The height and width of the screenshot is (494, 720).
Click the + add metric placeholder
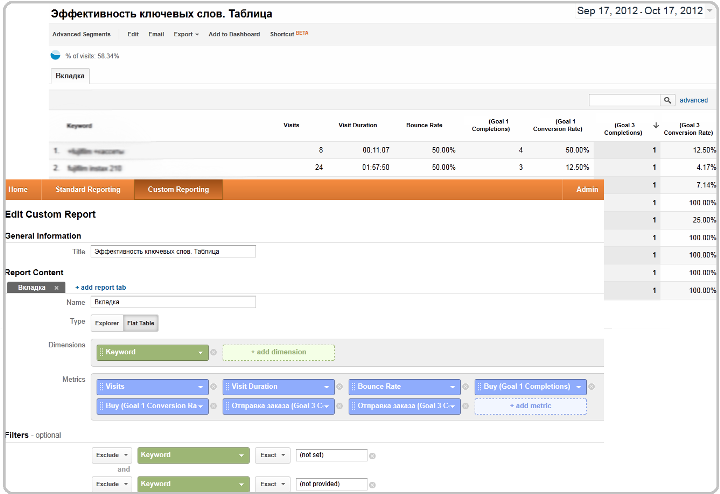coord(530,406)
